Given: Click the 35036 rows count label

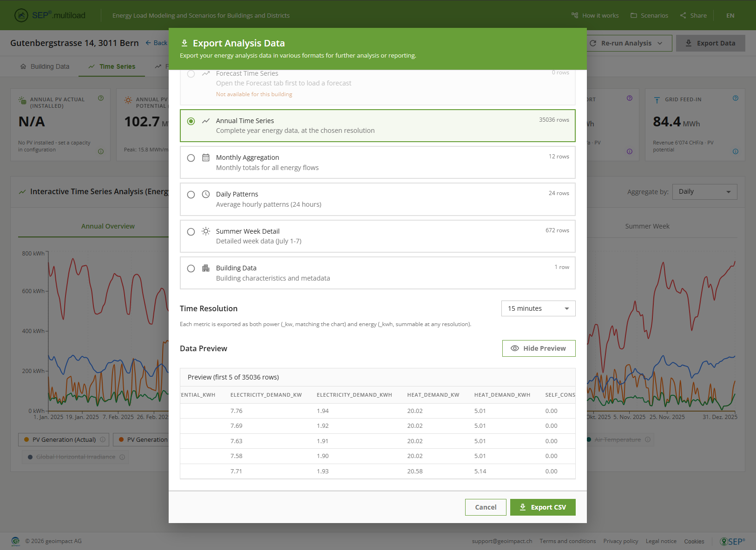Looking at the screenshot, I should 554,120.
